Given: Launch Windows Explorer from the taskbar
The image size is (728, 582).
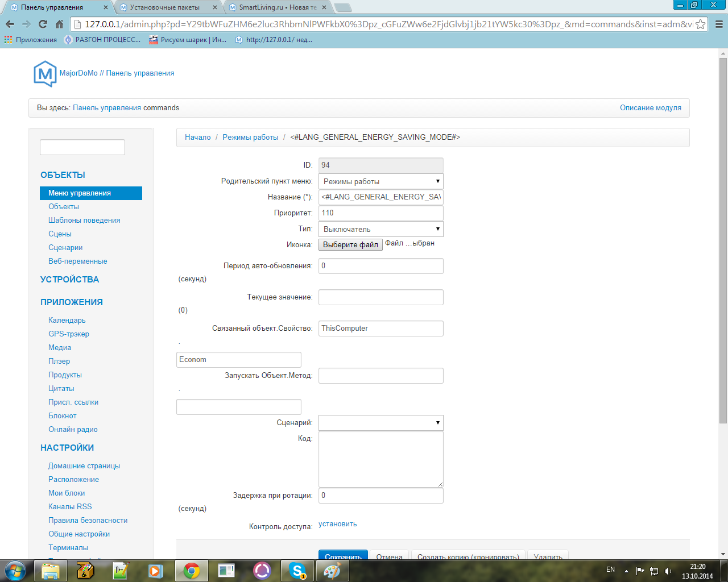Looking at the screenshot, I should 51,571.
